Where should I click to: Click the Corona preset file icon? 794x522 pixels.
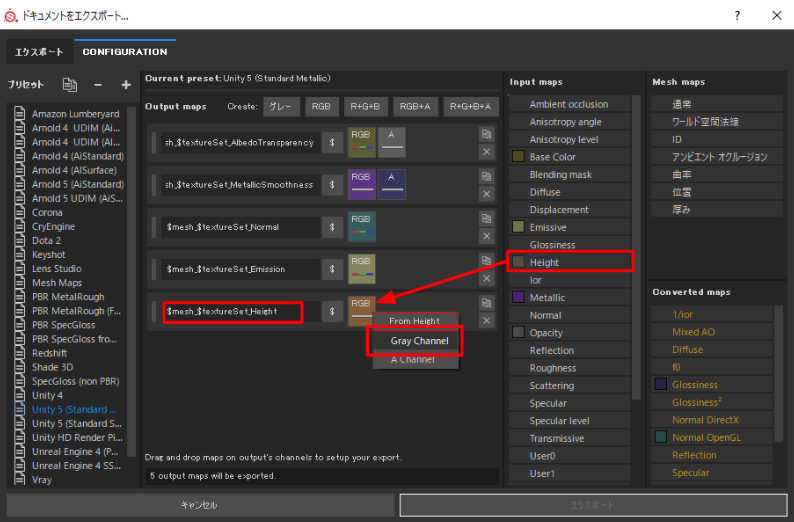pyautogui.click(x=20, y=212)
